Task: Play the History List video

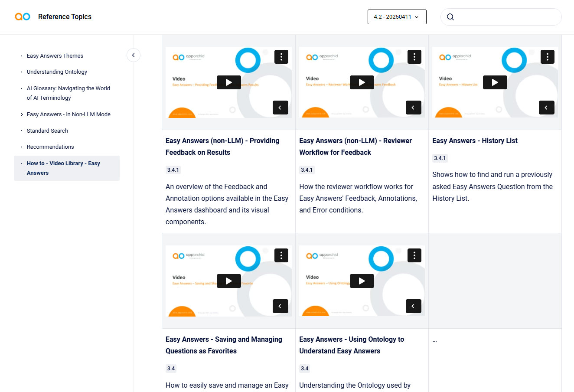Action: tap(495, 82)
